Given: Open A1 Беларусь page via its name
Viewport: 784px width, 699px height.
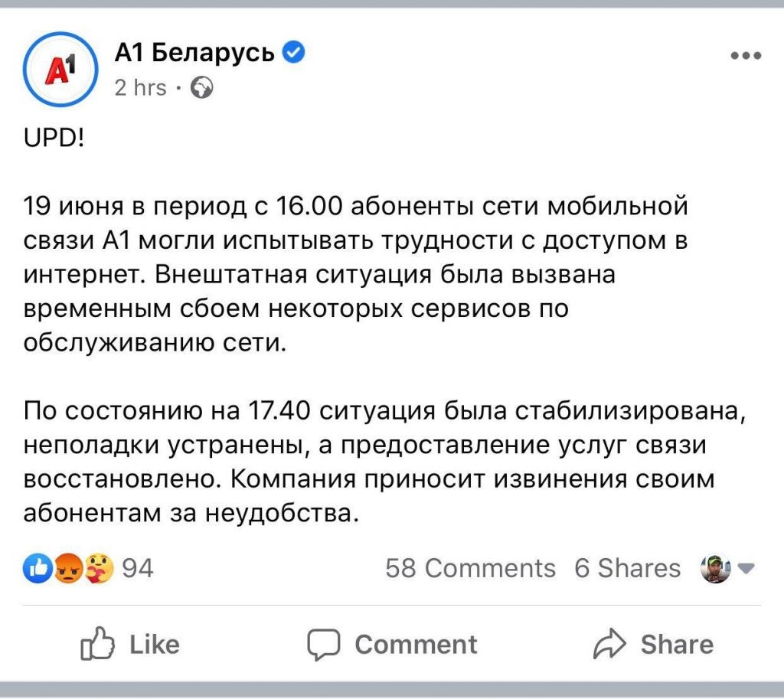Looking at the screenshot, I should [194, 51].
